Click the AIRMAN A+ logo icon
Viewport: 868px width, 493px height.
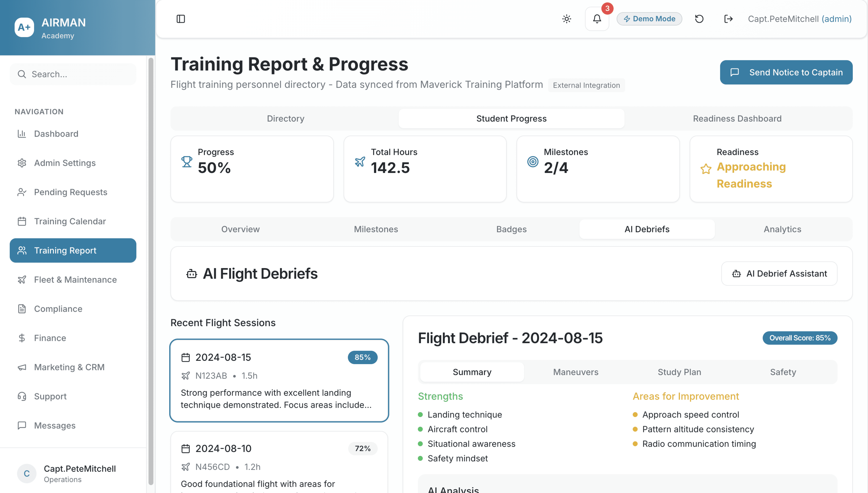(x=24, y=27)
